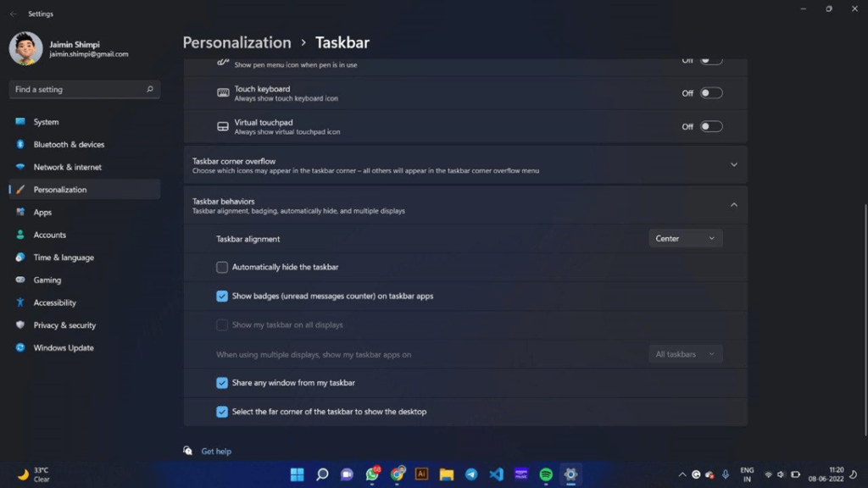Launch Adobe Illustrator from taskbar

[421, 474]
